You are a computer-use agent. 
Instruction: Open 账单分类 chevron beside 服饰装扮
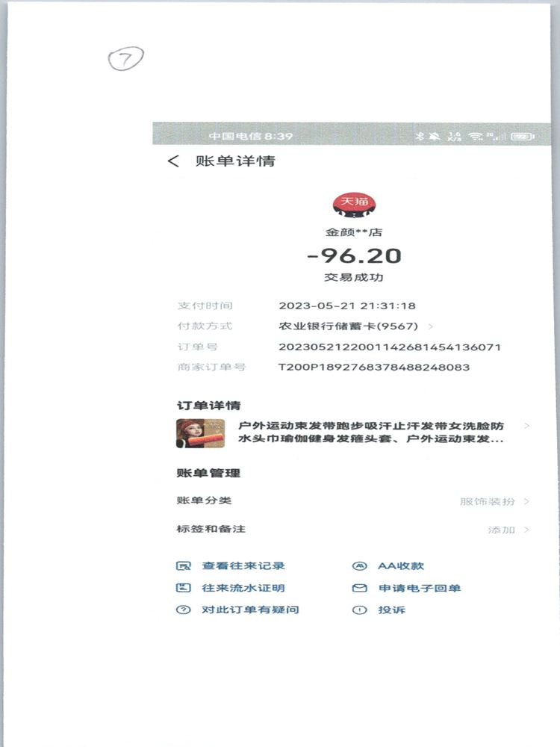(526, 501)
